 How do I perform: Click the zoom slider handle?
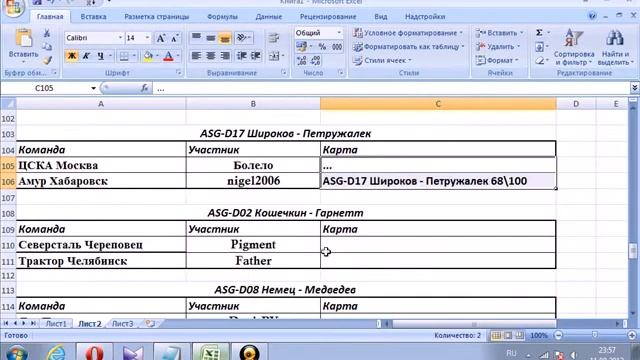[x=595, y=335]
